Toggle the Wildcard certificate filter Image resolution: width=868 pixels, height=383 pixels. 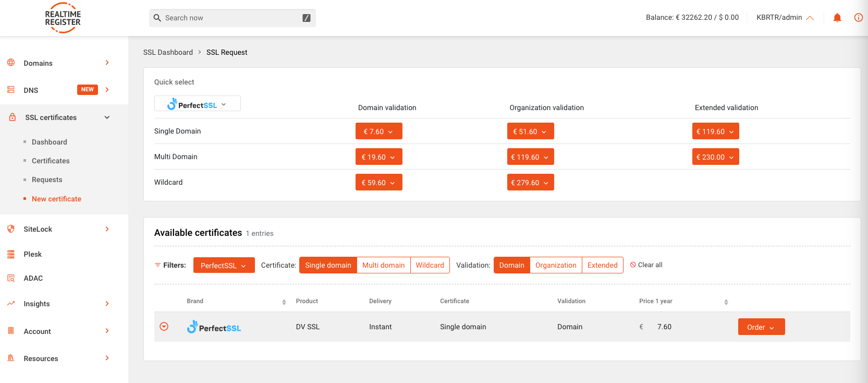430,265
